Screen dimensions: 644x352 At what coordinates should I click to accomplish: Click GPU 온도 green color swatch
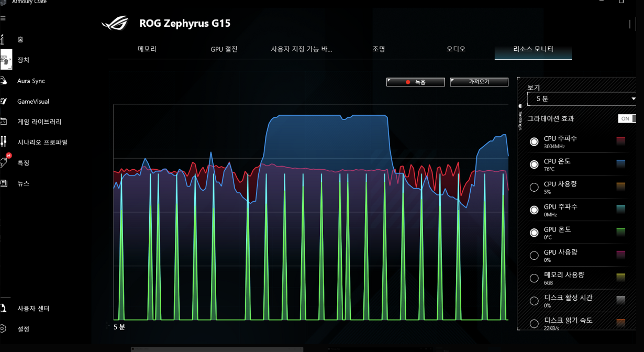coord(620,232)
